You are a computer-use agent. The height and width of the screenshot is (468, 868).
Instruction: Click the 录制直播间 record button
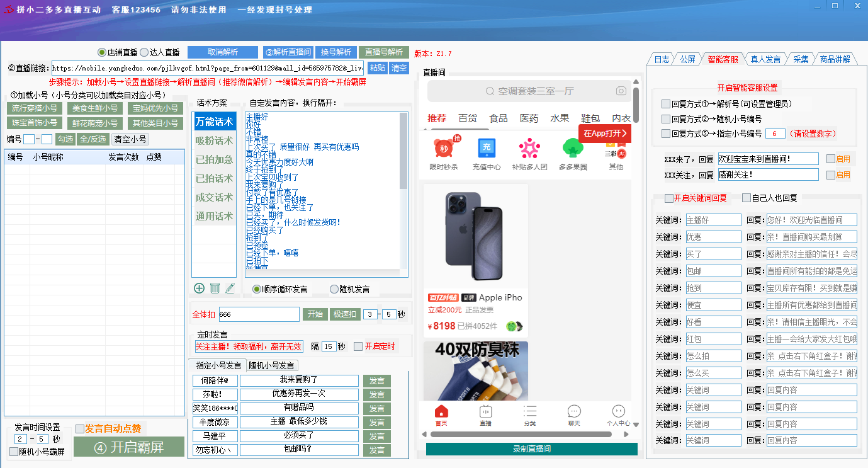coord(531,449)
